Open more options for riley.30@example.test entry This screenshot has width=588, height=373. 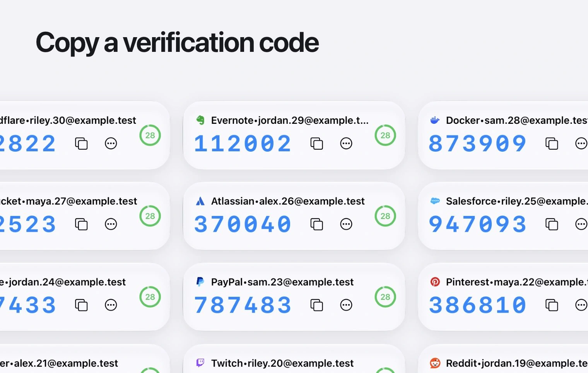(111, 144)
